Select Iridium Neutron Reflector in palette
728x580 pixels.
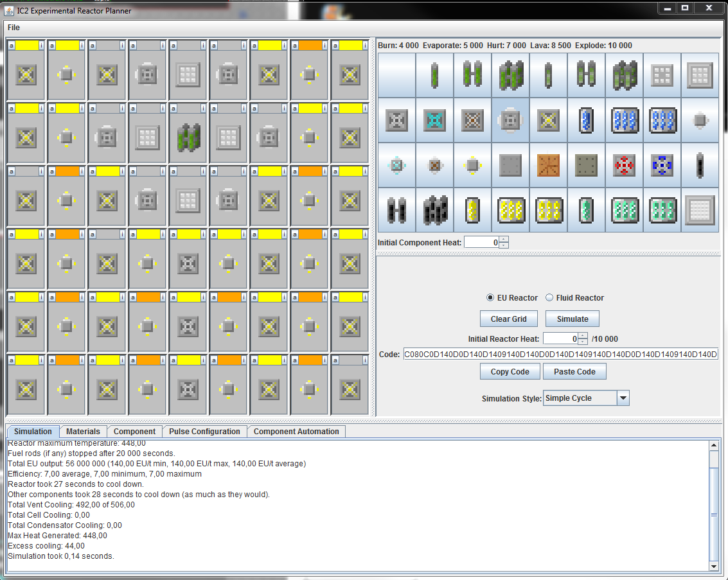tap(700, 210)
